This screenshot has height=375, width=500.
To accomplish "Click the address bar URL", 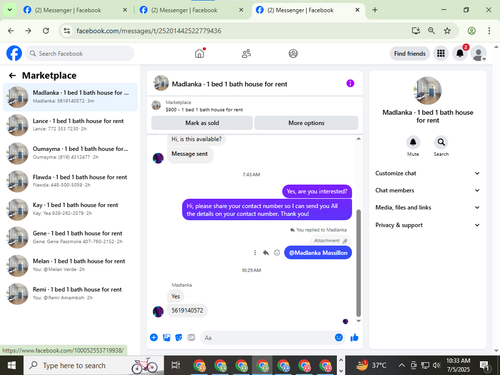I will pyautogui.click(x=149, y=31).
